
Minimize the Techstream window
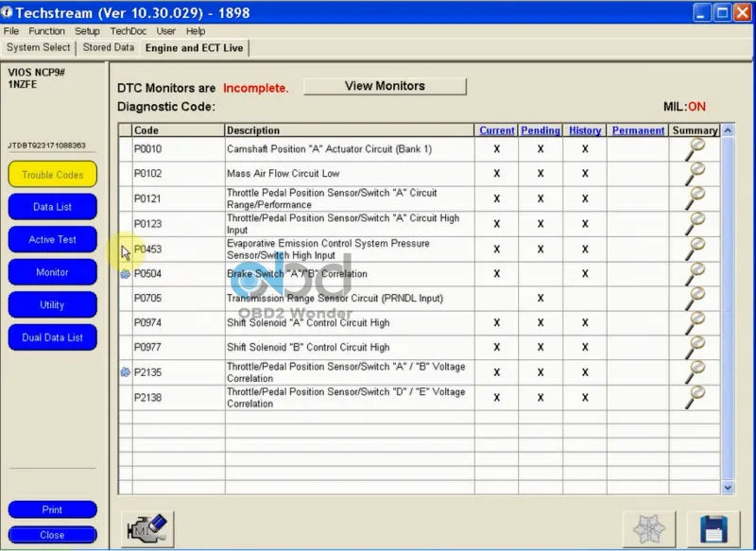coord(701,12)
